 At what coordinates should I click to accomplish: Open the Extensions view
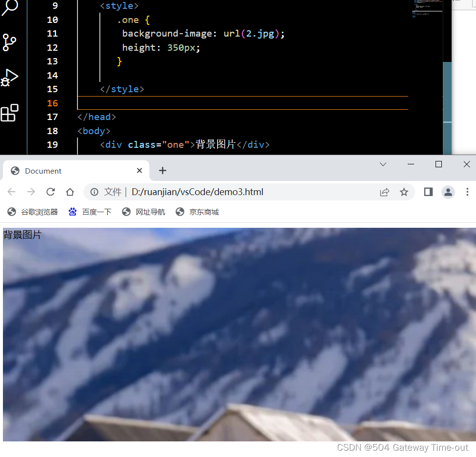click(x=9, y=113)
